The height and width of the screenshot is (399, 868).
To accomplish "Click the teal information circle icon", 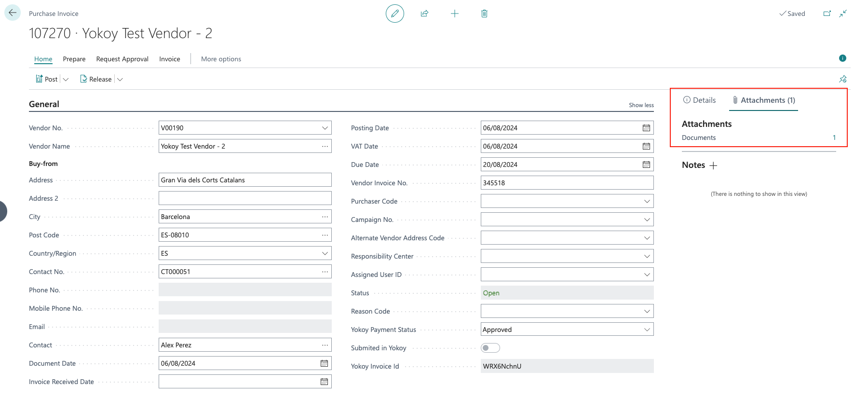I will pos(842,58).
